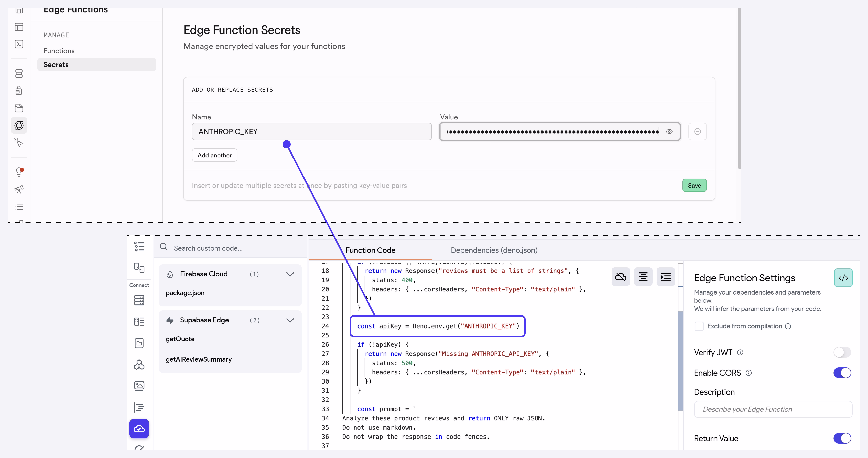The image size is (868, 458).
Task: Click code line 24 with Deno.env.get
Action: 438,326
